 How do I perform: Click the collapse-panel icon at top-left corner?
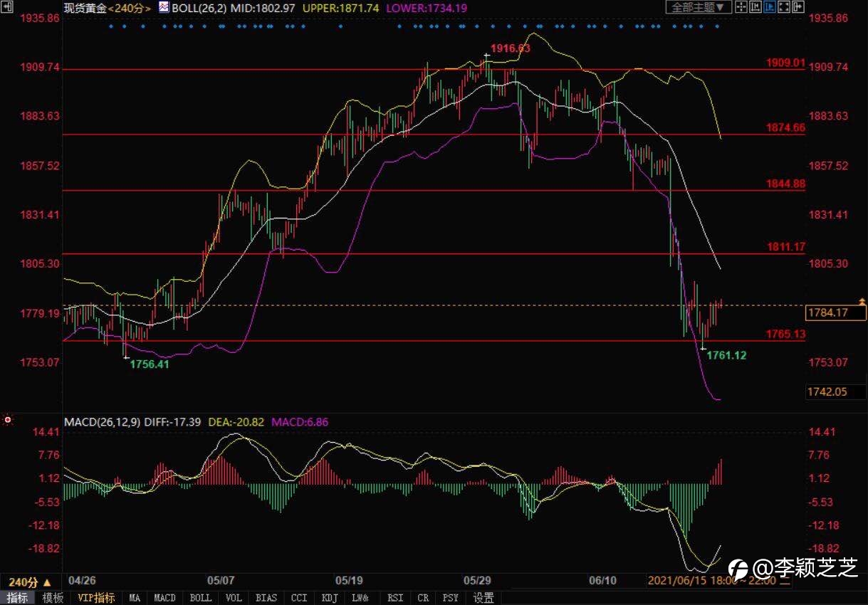pyautogui.click(x=6, y=7)
